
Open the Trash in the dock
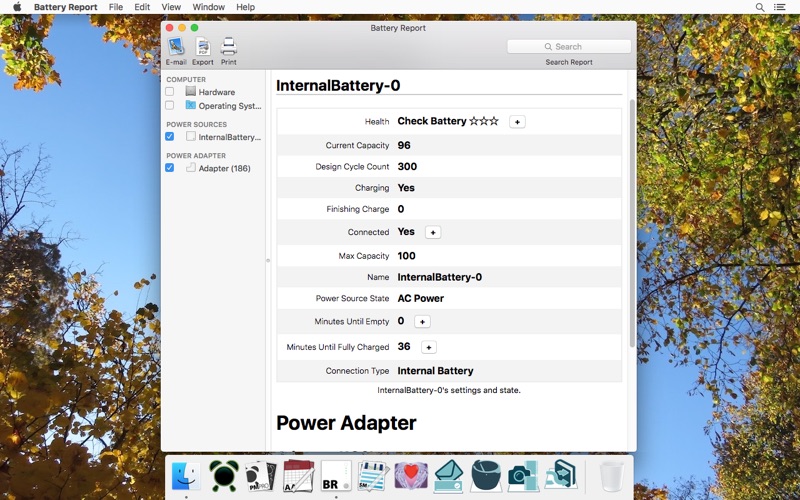pos(611,476)
